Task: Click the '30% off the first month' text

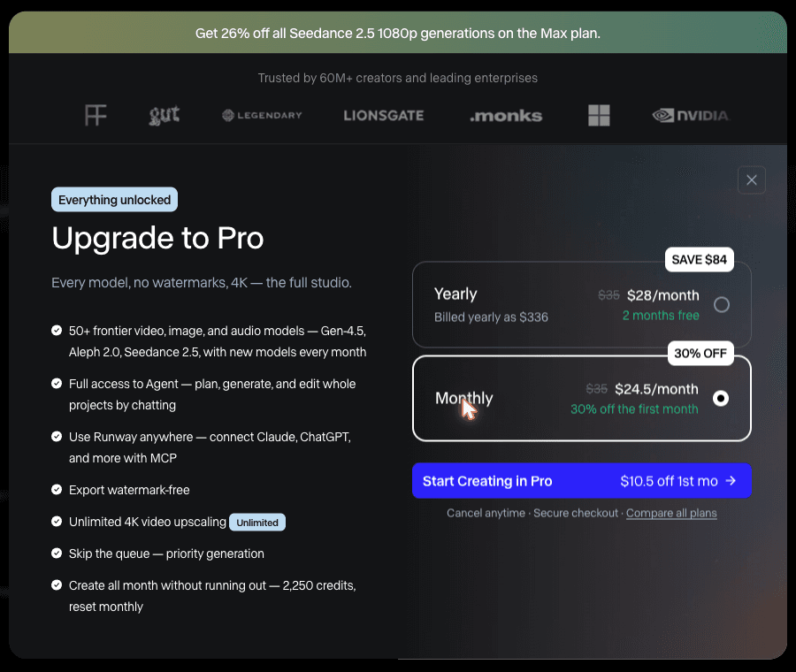Action: pos(634,409)
